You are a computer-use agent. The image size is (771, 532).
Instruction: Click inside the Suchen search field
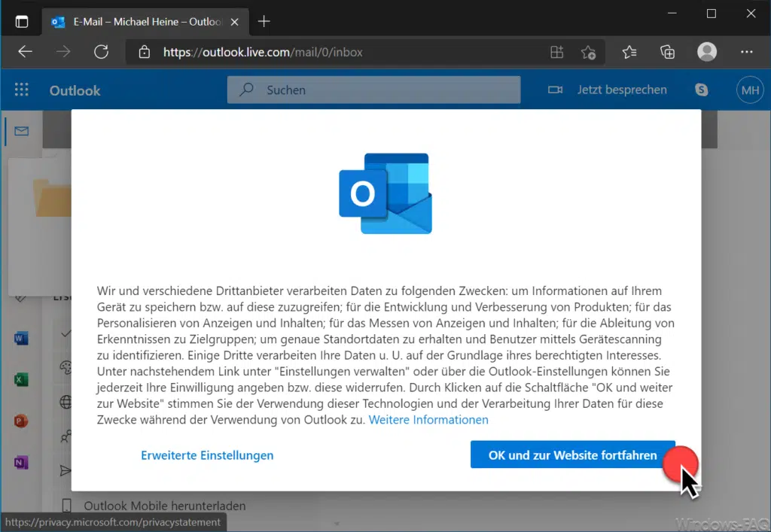(x=374, y=90)
